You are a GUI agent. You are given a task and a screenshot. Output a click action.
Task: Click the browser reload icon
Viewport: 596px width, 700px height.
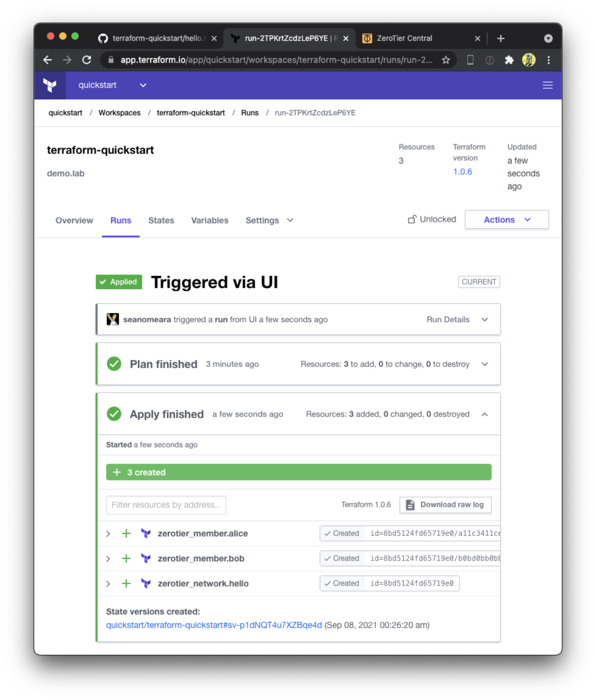point(87,60)
